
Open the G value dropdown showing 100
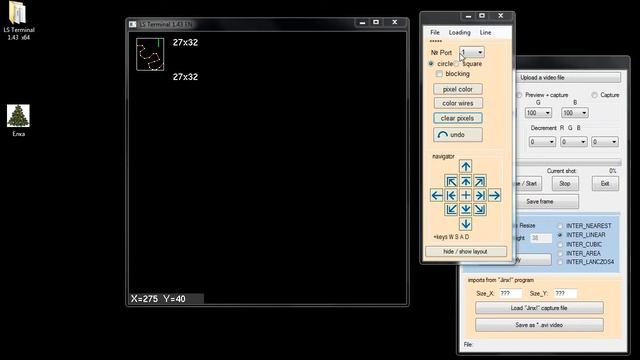point(538,113)
